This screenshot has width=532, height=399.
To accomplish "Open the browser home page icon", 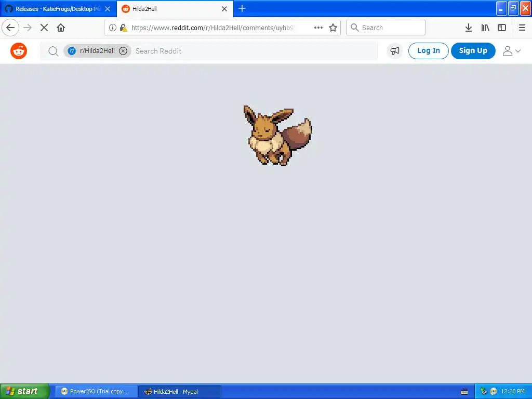I will pos(61,28).
